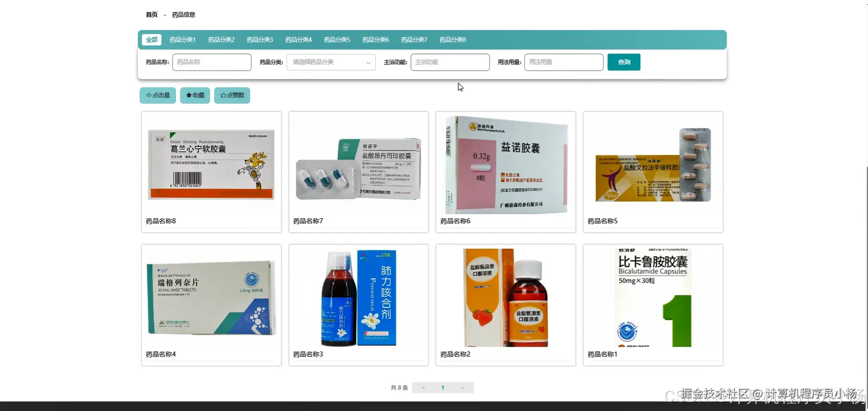Go to next page with the > arrow

click(463, 387)
